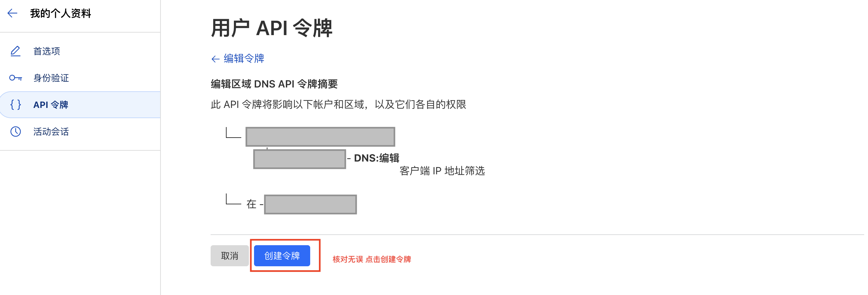The image size is (868, 295).
Task: Switch to the 身份验证 section
Action: (51, 78)
